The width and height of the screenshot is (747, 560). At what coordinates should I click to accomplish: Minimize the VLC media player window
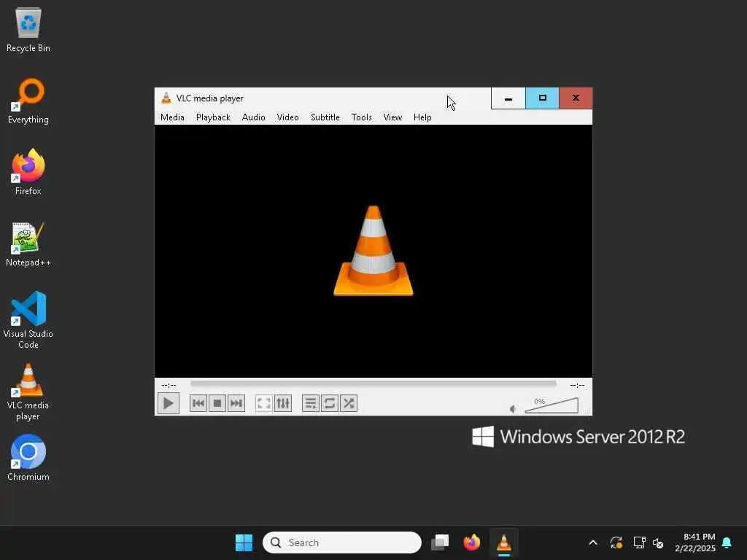[x=508, y=98]
